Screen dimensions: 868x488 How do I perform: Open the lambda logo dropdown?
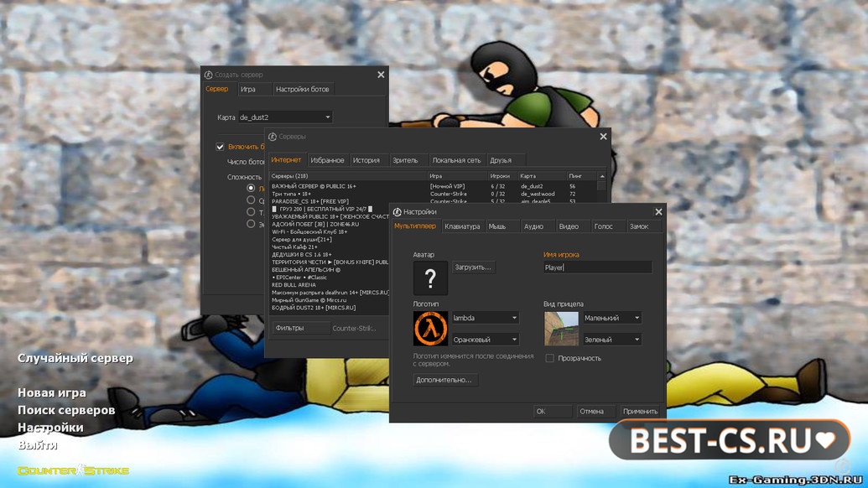[x=486, y=318]
